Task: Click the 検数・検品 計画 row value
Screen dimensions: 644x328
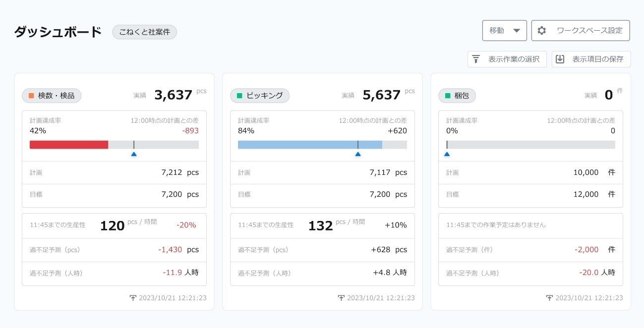Action: (x=180, y=172)
